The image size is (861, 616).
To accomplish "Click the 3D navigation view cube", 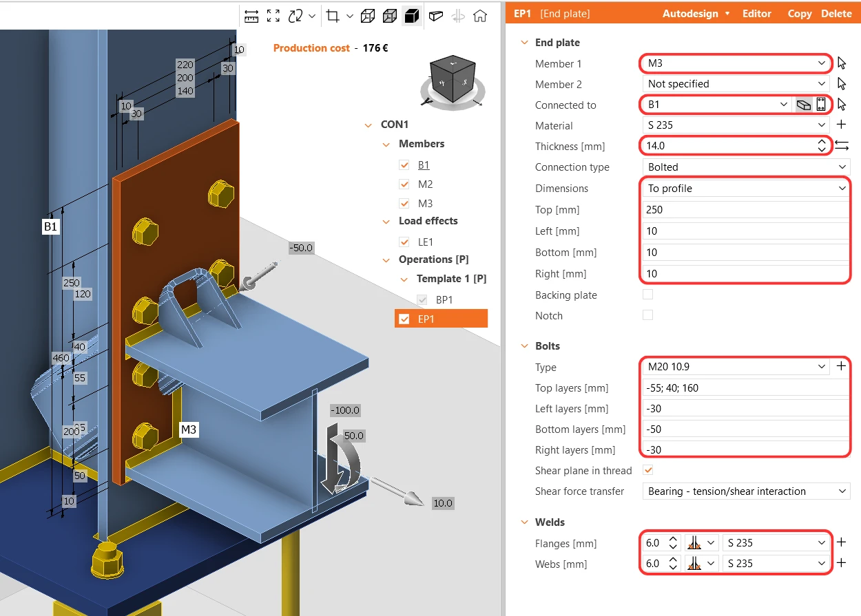I will 453,79.
